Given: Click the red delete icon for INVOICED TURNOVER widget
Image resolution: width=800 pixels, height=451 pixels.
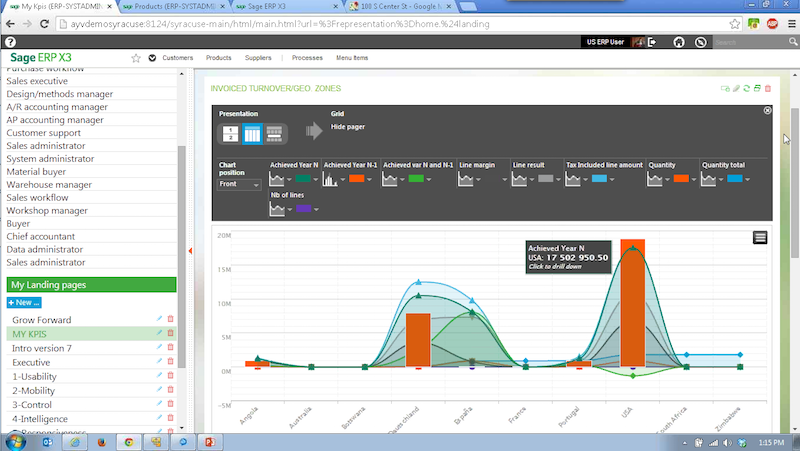Looking at the screenshot, I should click(x=767, y=89).
